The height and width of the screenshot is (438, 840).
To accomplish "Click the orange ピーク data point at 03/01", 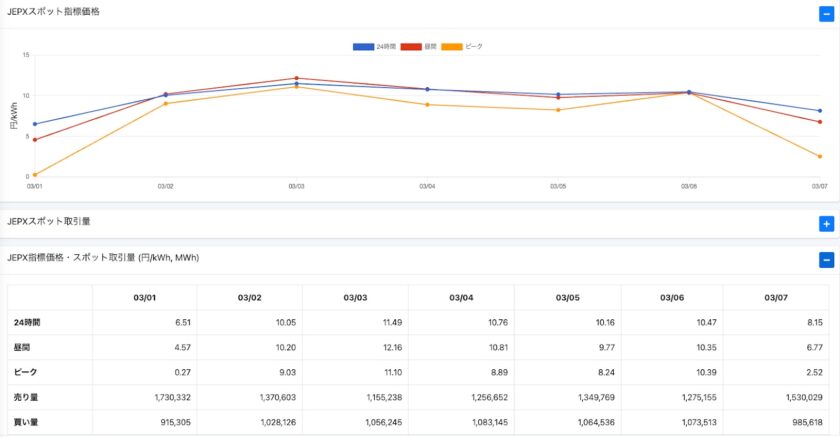I will pyautogui.click(x=35, y=175).
